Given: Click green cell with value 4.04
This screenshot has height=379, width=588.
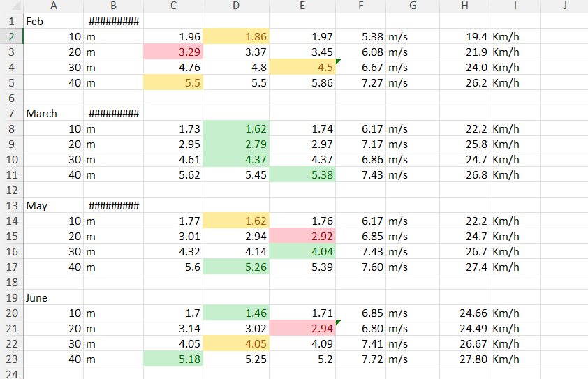Looking at the screenshot, I should click(302, 251).
